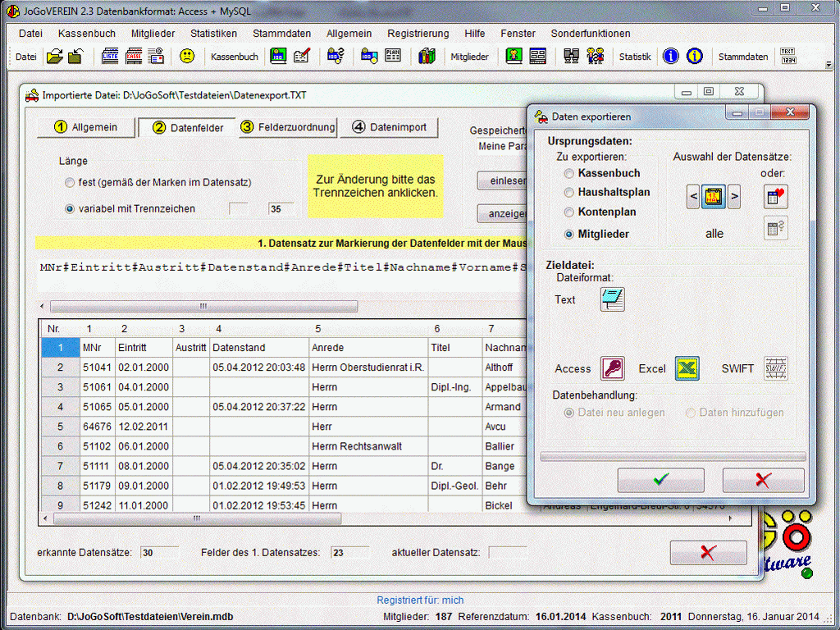Screen dimensions: 840x630
Task: Open the Statistiken menu
Action: pyautogui.click(x=213, y=33)
